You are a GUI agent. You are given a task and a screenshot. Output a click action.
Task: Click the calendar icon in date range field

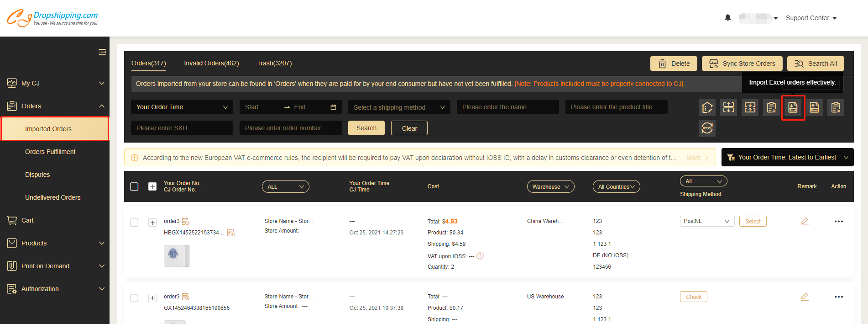point(333,107)
